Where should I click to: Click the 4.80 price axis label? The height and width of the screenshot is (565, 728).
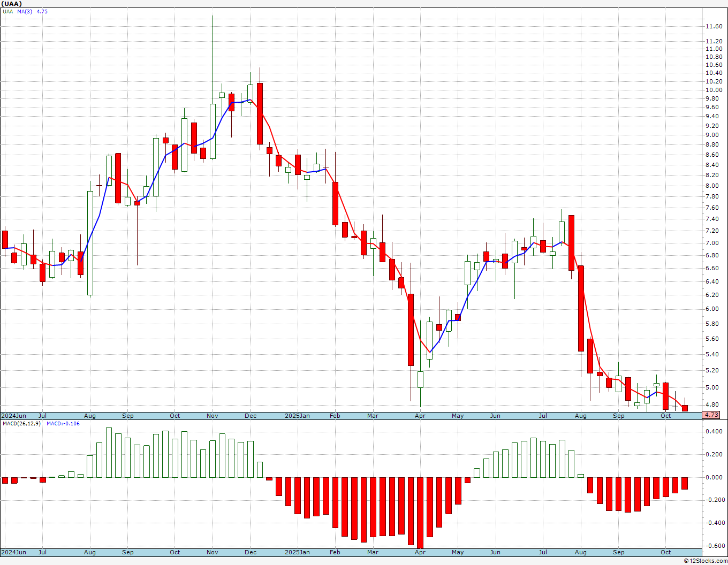tap(712, 404)
